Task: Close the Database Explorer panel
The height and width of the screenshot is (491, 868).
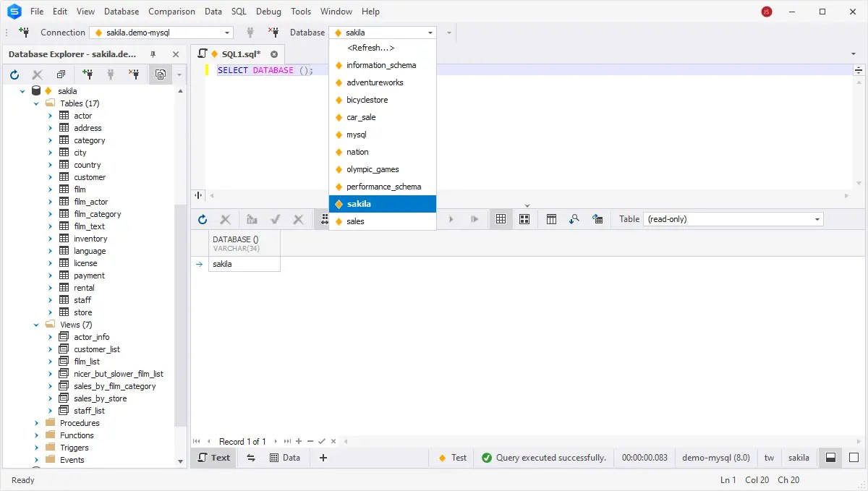Action: point(175,54)
